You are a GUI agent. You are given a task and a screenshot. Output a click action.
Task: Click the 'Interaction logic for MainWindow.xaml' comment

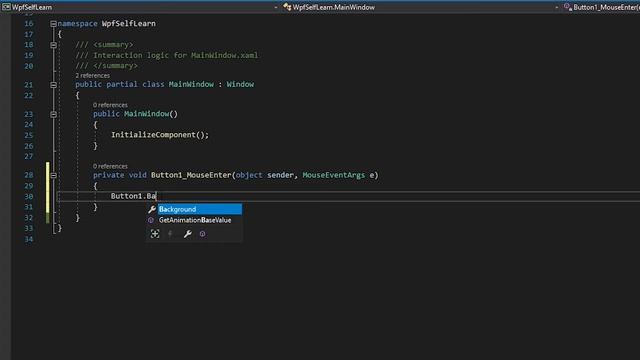[176, 55]
